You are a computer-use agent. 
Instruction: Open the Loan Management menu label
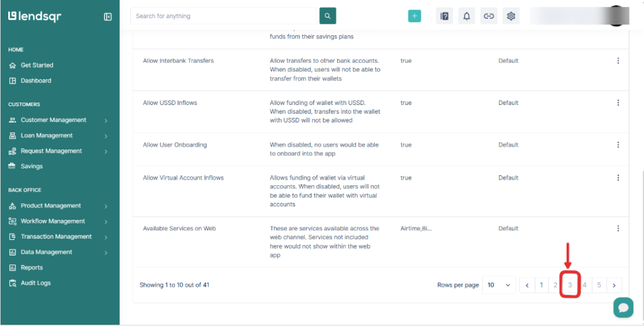coord(47,136)
